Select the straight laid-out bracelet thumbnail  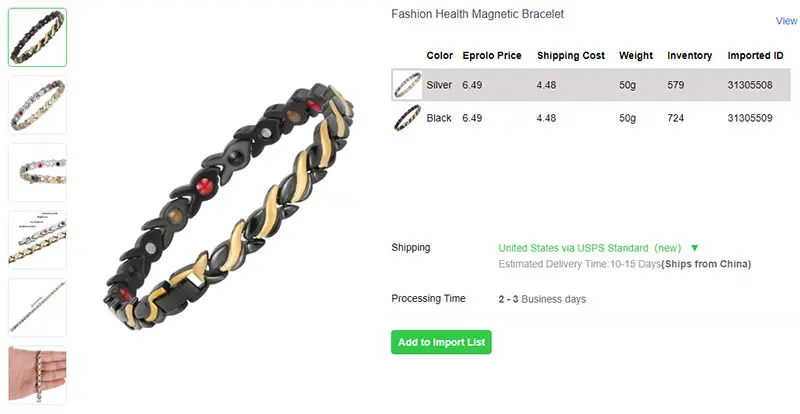(37, 307)
